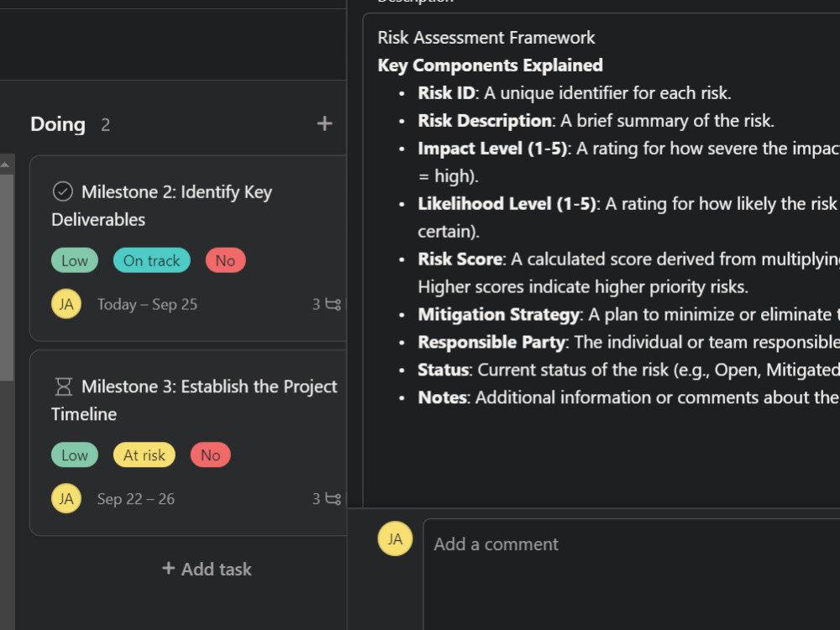840x630 pixels.
Task: Click the At risk status chip
Action: pos(144,454)
